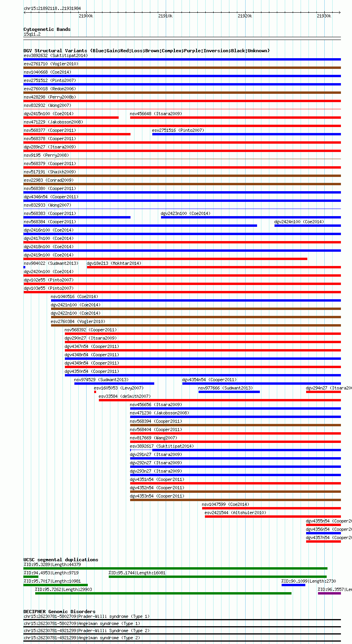
Task: Select the dgv102e55 (Pinto2007) label
Action: pyautogui.click(x=49, y=280)
